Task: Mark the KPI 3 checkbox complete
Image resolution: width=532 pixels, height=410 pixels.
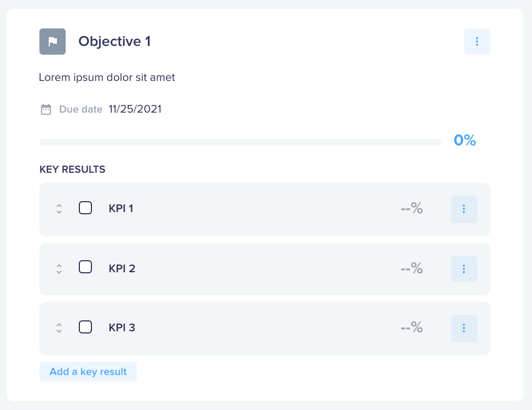Action: click(85, 327)
